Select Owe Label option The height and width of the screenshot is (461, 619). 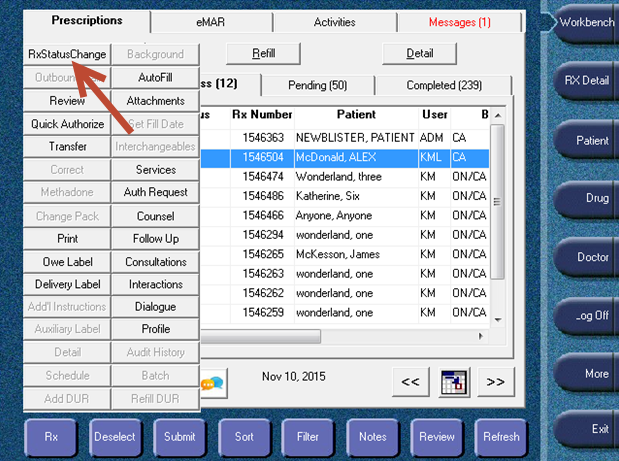pos(67,262)
